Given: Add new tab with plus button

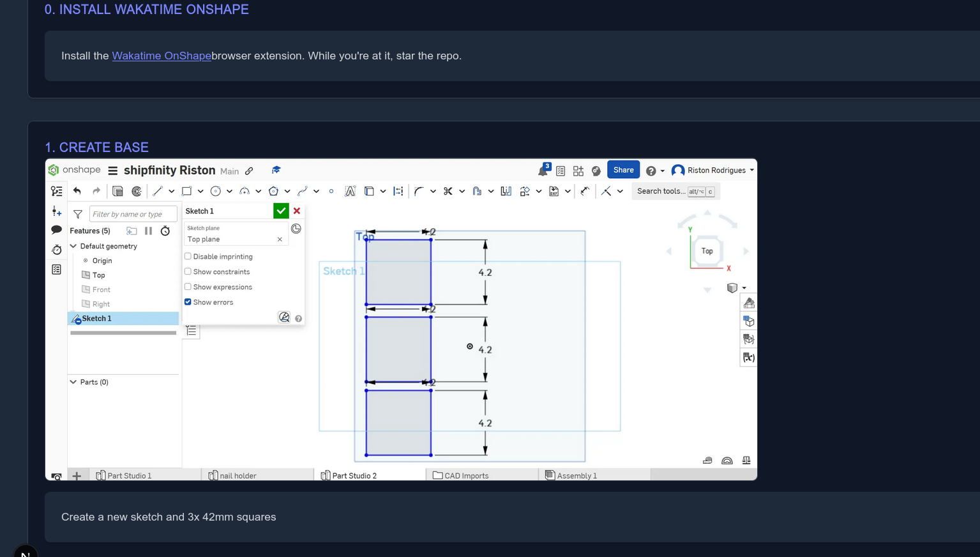Looking at the screenshot, I should point(77,476).
